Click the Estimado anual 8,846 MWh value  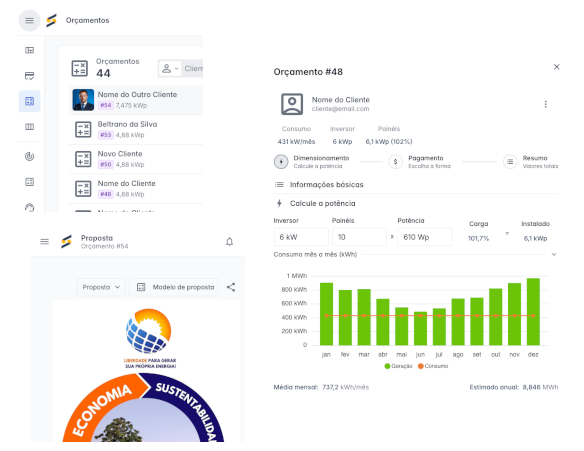540,387
